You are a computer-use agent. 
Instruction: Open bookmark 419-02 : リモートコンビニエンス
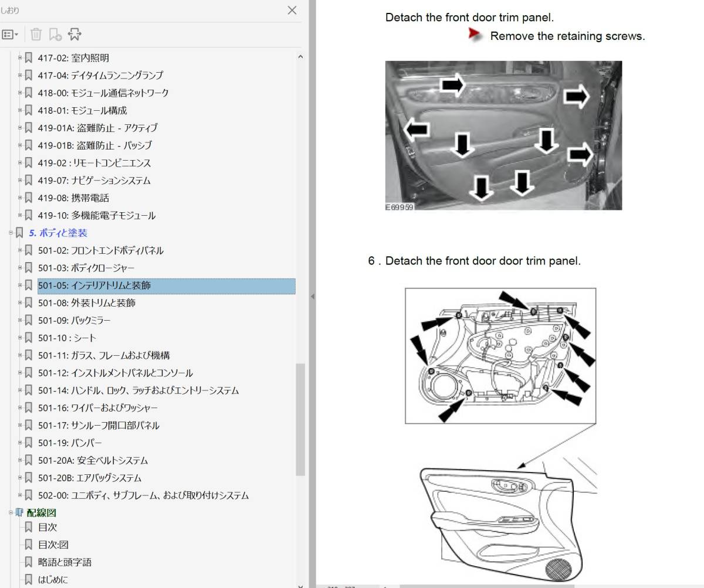click(94, 163)
